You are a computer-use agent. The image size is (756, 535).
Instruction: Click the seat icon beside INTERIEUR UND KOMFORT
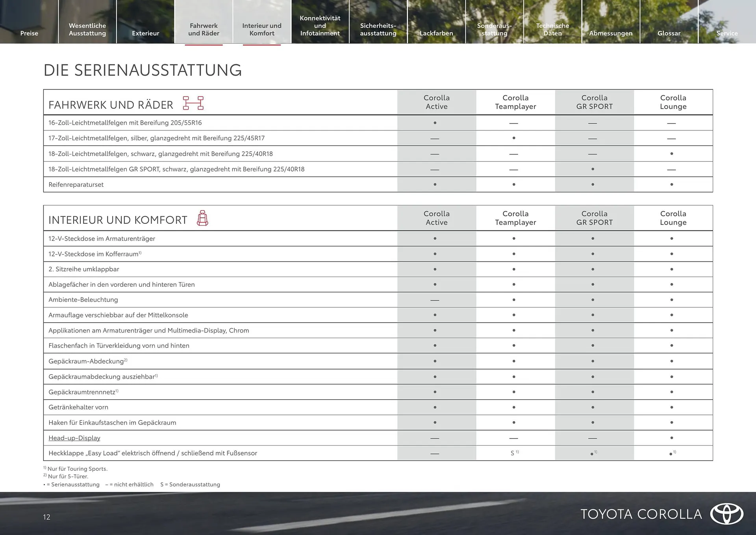tap(202, 219)
